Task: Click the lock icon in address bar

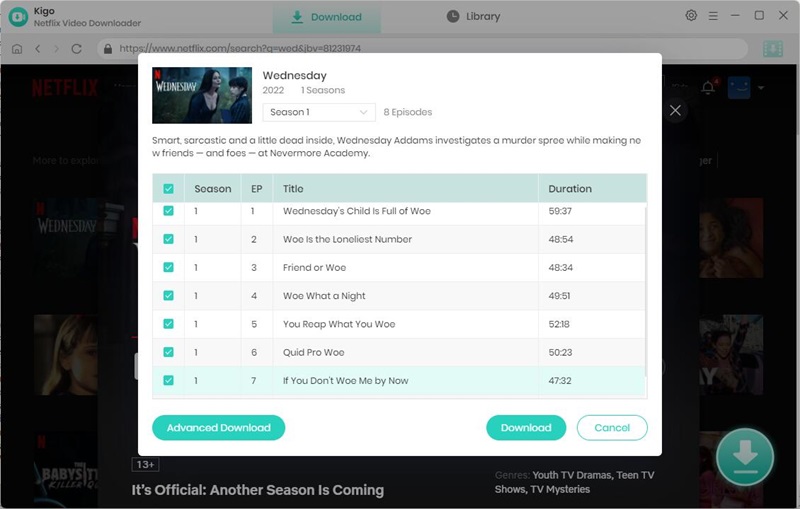Action: (x=108, y=48)
